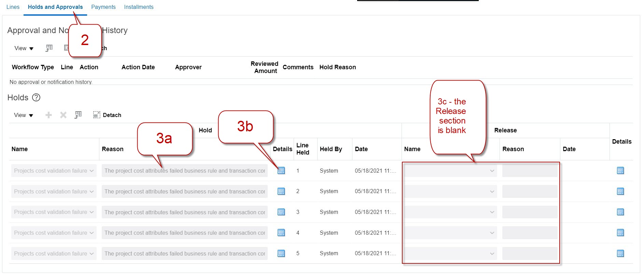
Task: Click the delete hold X icon
Action: (63, 115)
